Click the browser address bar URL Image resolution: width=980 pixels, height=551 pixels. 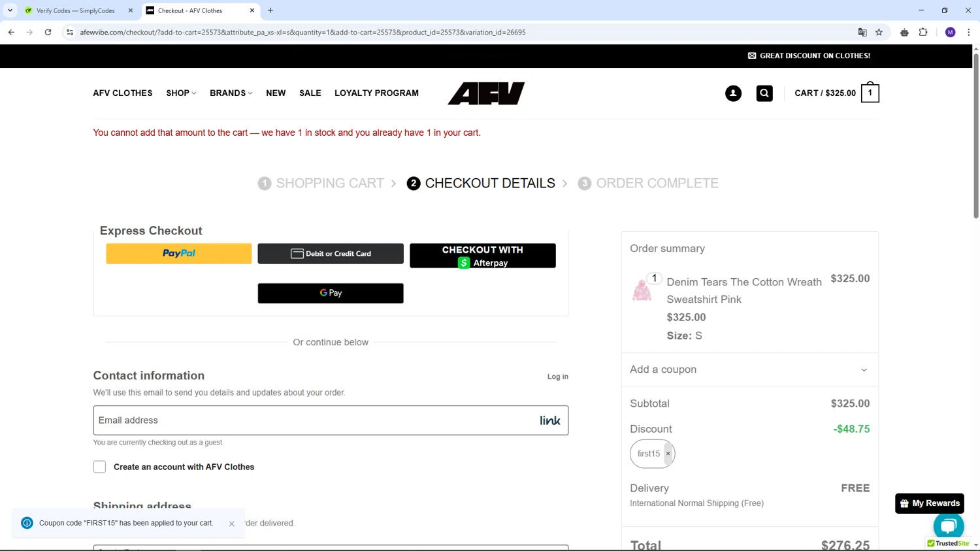pos(302,32)
